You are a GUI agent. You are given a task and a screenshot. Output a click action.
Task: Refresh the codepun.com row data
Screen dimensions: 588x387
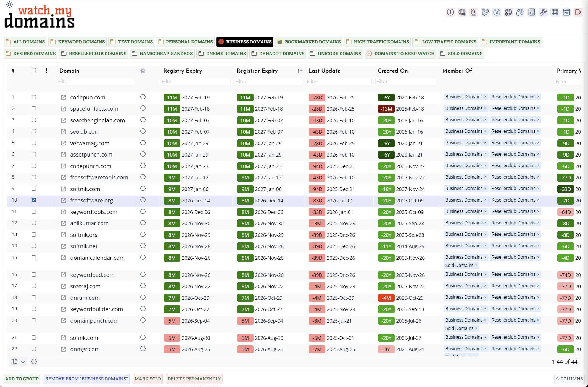click(143, 97)
